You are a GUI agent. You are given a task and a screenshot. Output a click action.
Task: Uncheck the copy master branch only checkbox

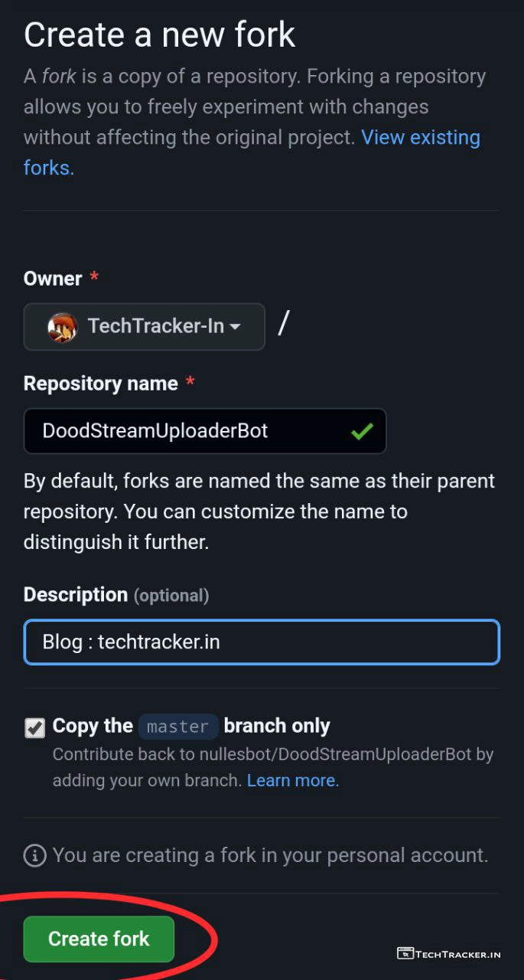coord(35,727)
